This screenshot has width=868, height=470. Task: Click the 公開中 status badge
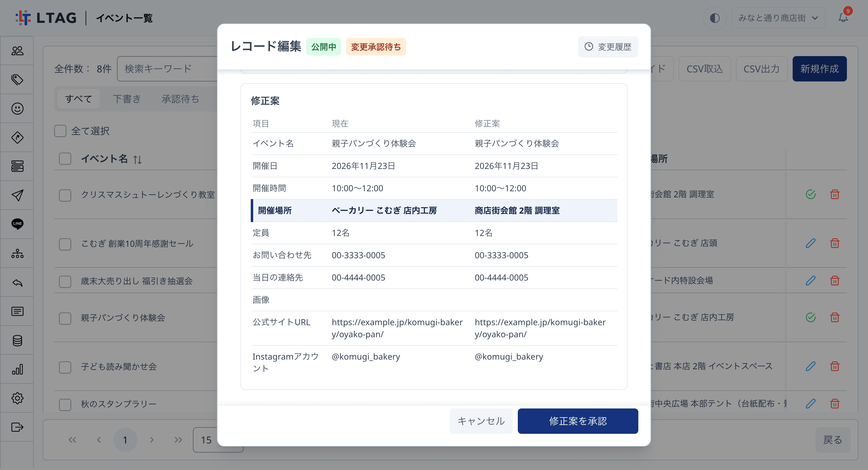tap(323, 46)
